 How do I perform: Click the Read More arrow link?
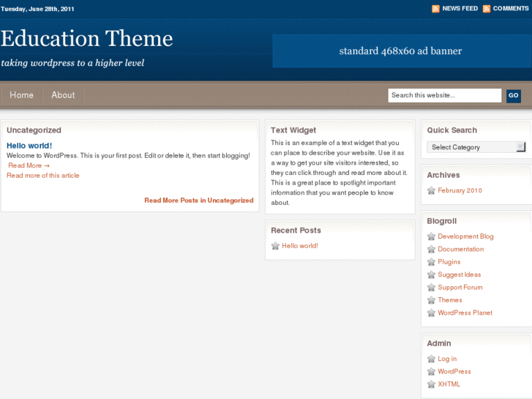(29, 165)
